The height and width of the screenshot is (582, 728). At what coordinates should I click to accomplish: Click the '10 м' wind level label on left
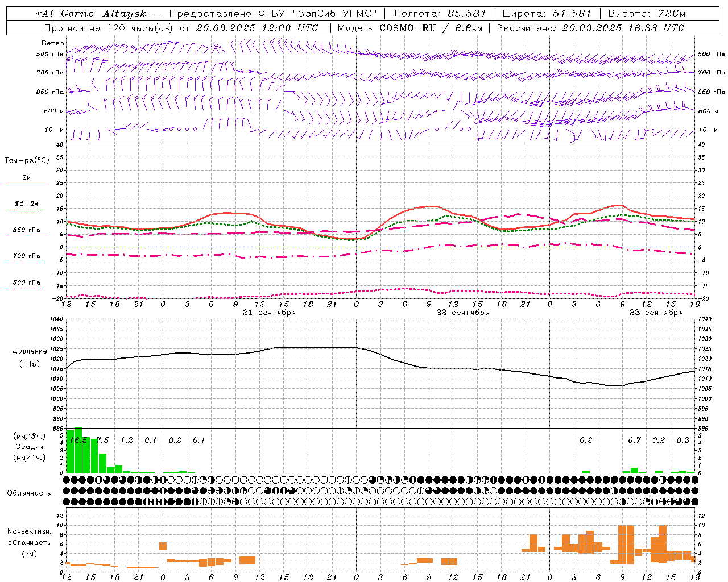click(x=54, y=130)
